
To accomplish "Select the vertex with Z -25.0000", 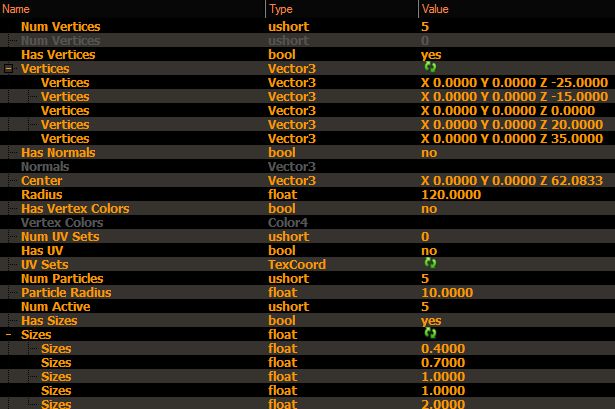I will click(x=514, y=83).
